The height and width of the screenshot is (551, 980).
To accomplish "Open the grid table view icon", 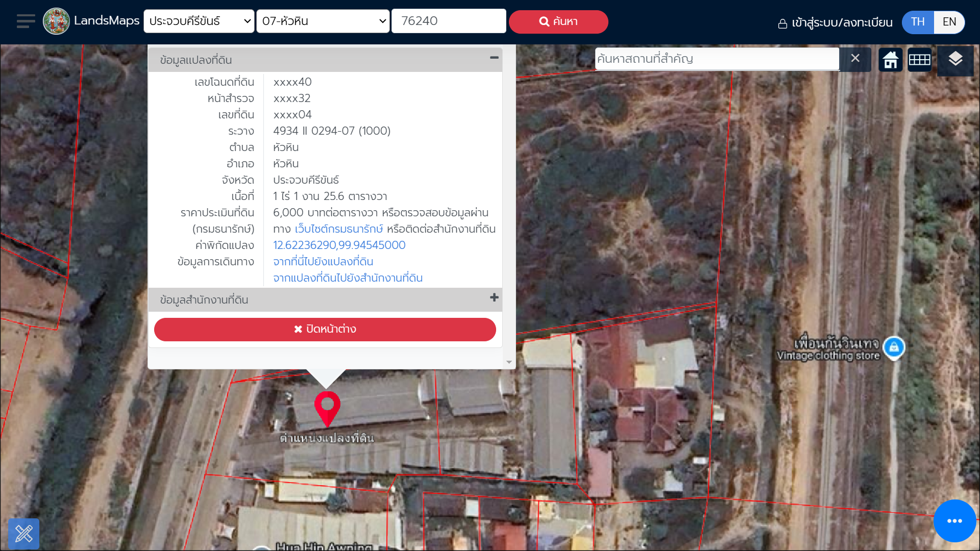I will [x=920, y=60].
